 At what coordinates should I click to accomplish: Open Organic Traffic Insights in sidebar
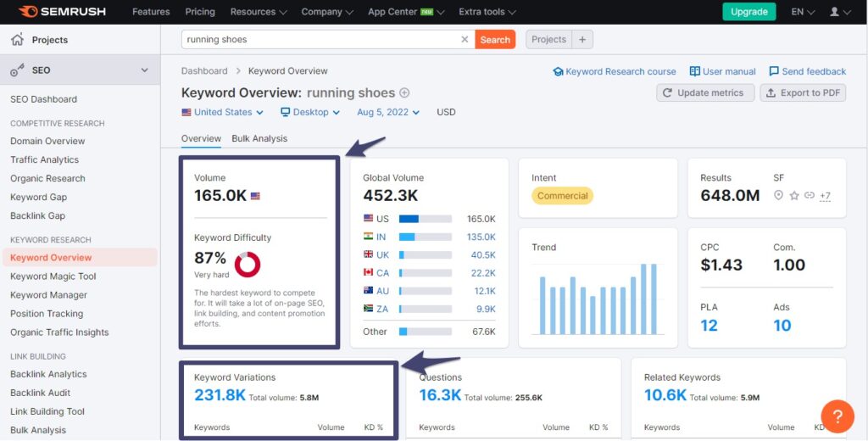(59, 332)
